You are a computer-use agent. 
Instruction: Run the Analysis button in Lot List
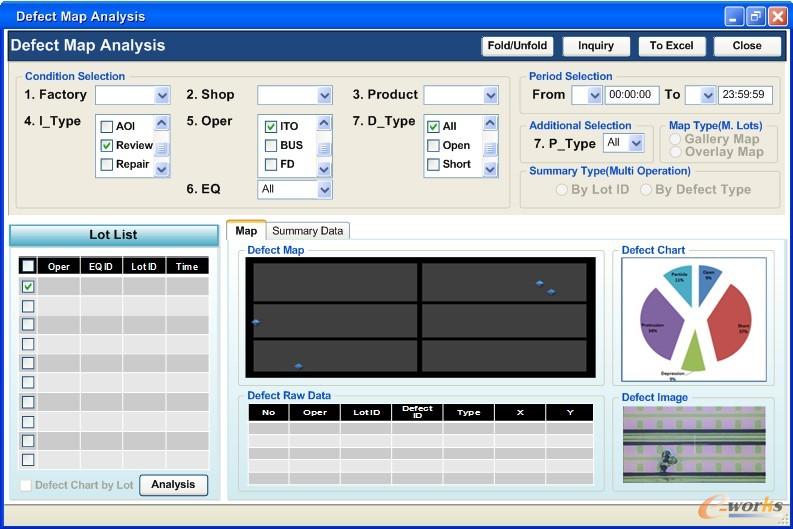[x=173, y=485]
